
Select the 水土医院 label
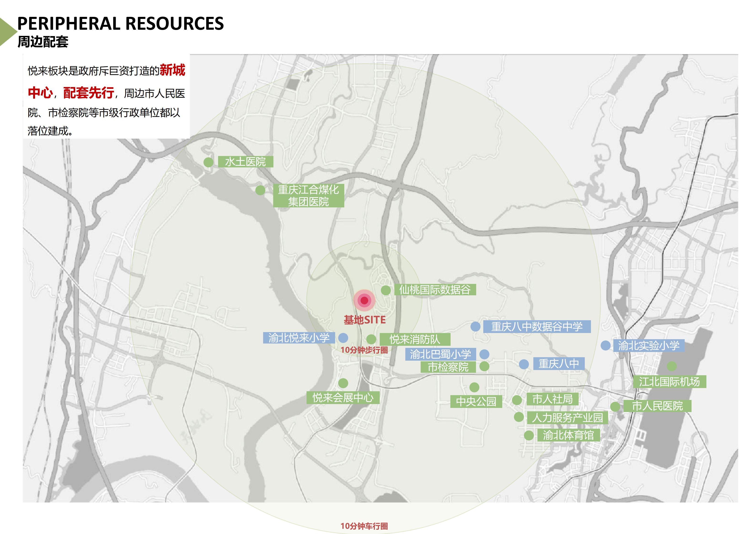point(246,162)
